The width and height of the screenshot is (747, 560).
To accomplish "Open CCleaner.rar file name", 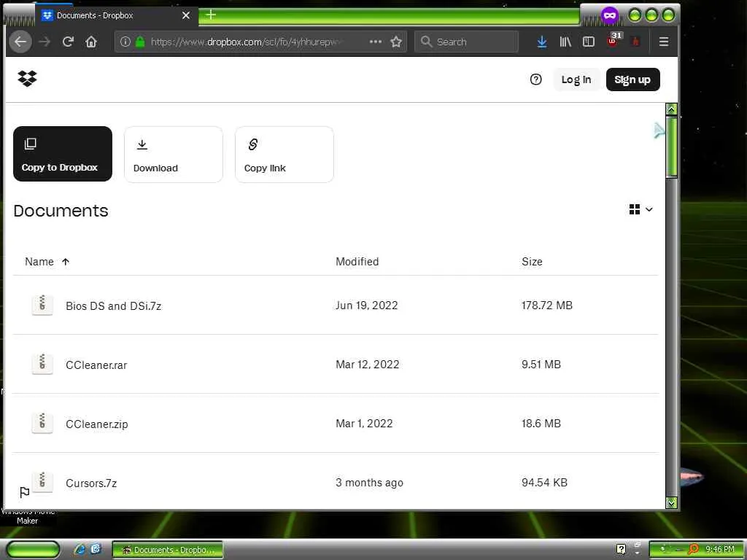I will point(96,365).
